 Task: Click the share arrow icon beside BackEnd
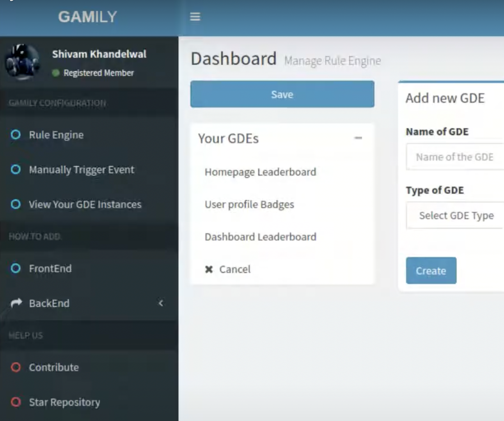click(x=16, y=303)
